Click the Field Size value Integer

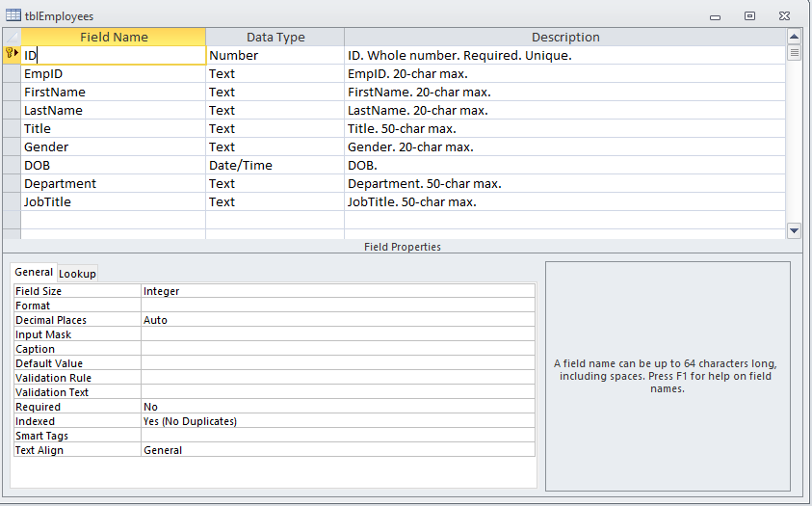(x=338, y=291)
